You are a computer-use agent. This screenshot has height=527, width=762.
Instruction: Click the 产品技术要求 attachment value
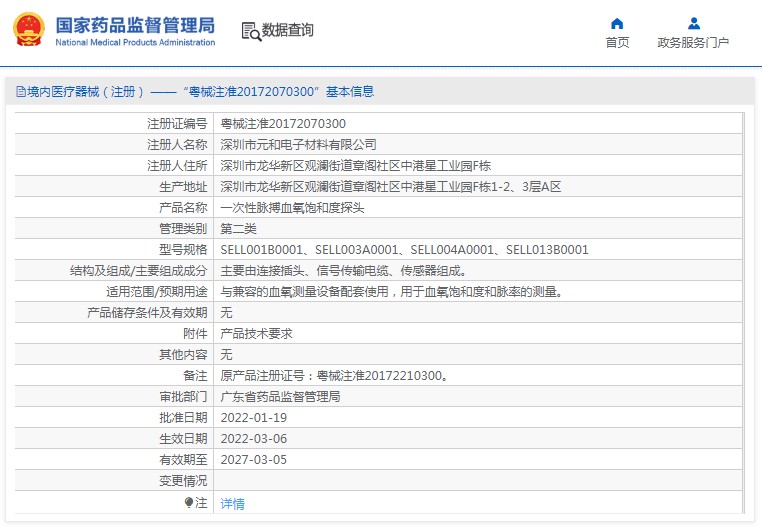(256, 334)
